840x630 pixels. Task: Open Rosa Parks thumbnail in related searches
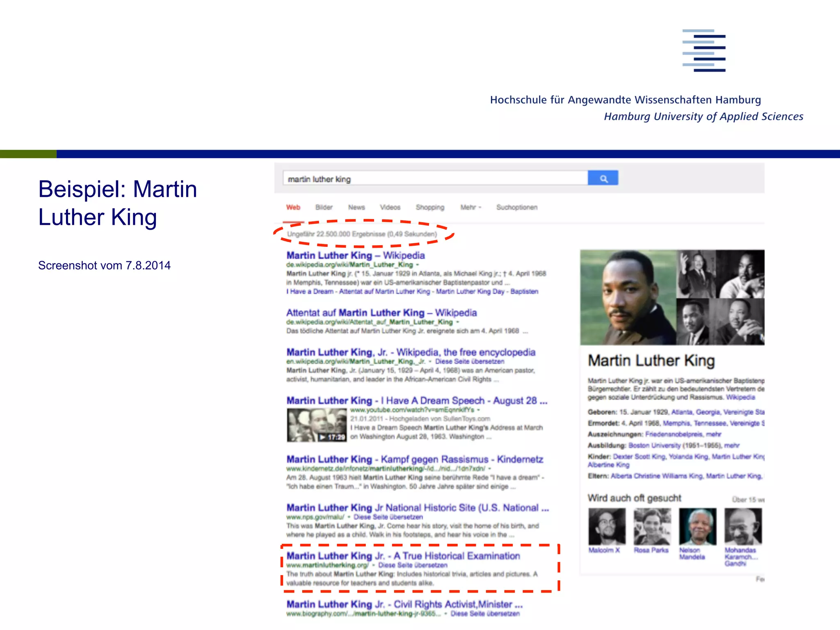point(652,526)
